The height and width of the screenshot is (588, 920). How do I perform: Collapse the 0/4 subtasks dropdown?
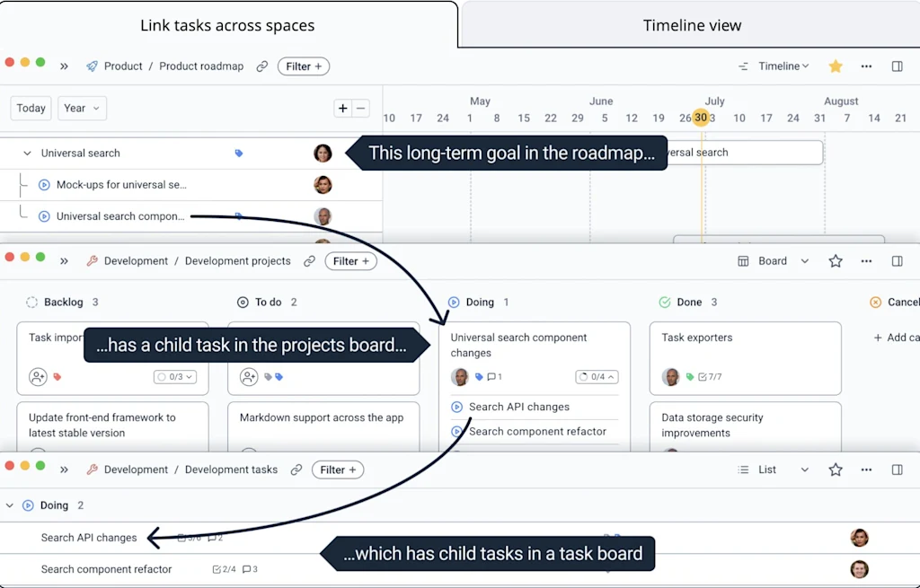597,376
